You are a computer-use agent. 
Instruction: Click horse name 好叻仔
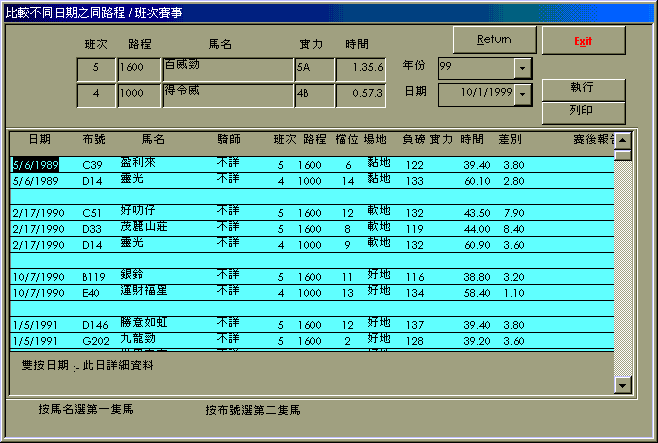tap(138, 211)
